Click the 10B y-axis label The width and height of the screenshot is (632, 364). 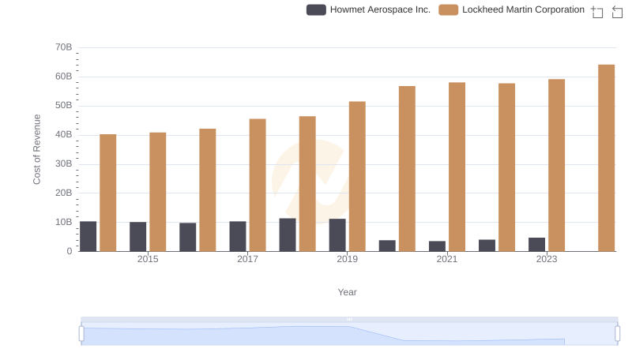click(x=64, y=222)
